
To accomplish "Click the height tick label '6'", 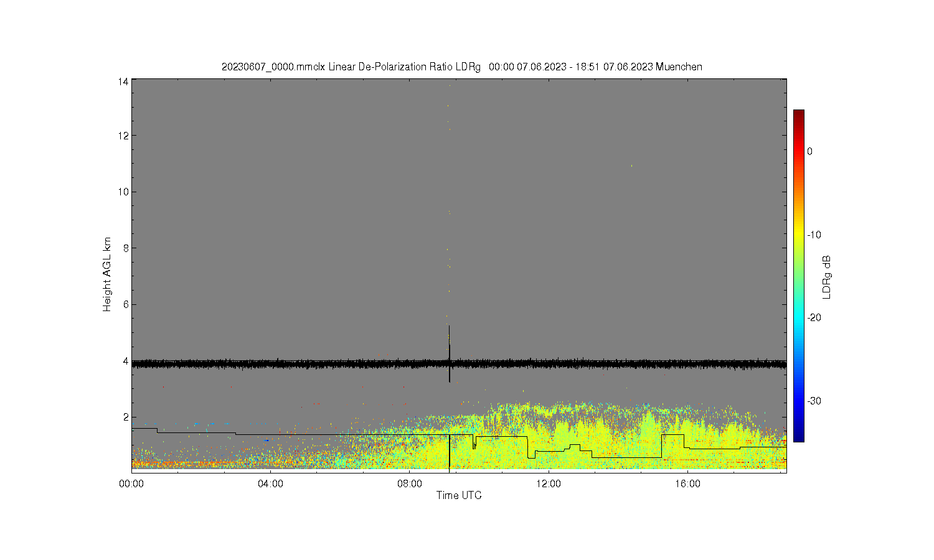I will (126, 304).
